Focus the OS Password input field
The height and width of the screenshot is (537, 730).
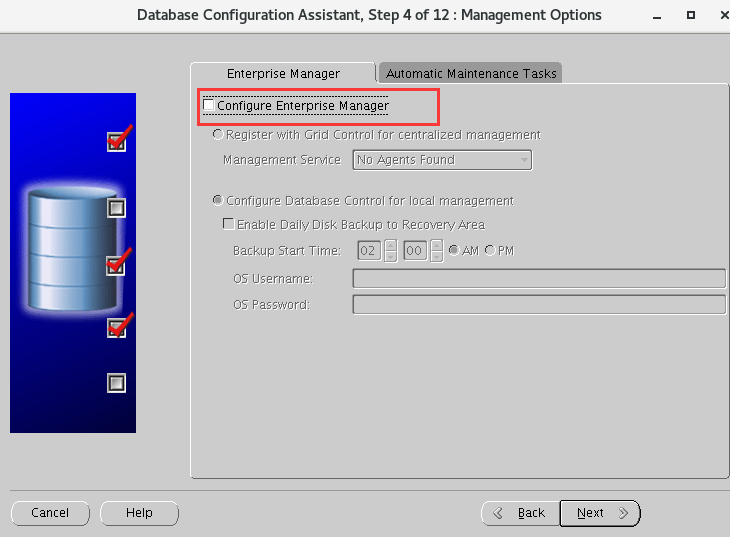click(x=539, y=305)
